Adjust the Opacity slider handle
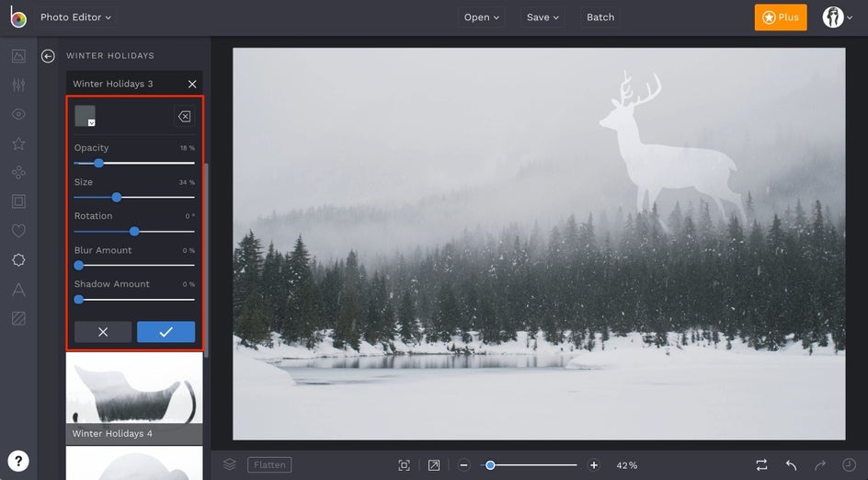Image resolution: width=868 pixels, height=480 pixels. (x=98, y=164)
